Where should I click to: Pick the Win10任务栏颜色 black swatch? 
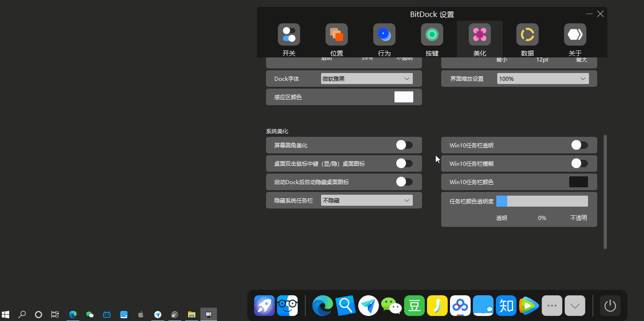tap(579, 182)
